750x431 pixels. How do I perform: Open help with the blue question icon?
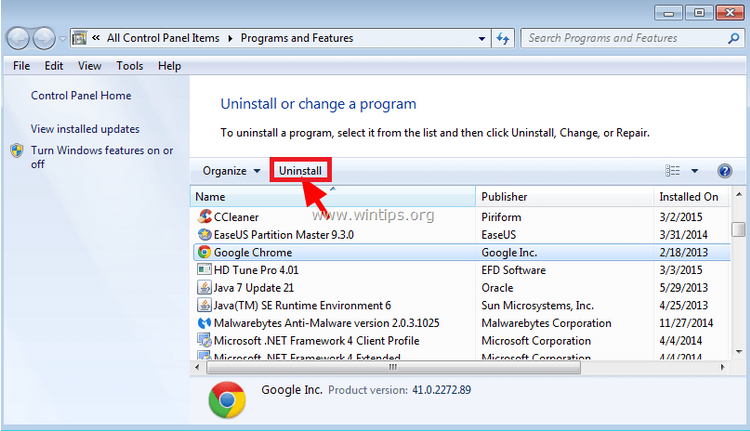[x=725, y=171]
